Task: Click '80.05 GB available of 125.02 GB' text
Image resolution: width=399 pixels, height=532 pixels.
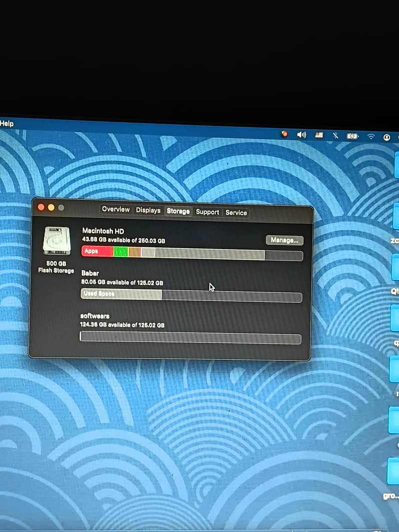Action: (122, 282)
